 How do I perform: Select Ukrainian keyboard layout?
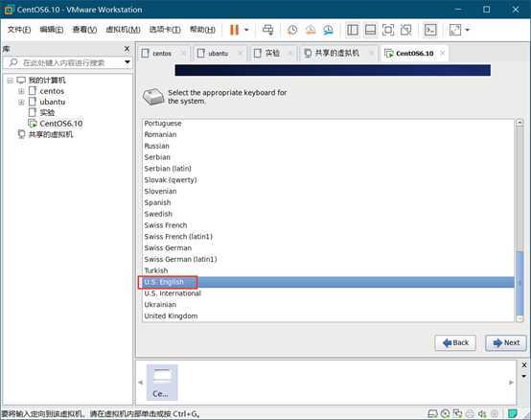[328, 305]
